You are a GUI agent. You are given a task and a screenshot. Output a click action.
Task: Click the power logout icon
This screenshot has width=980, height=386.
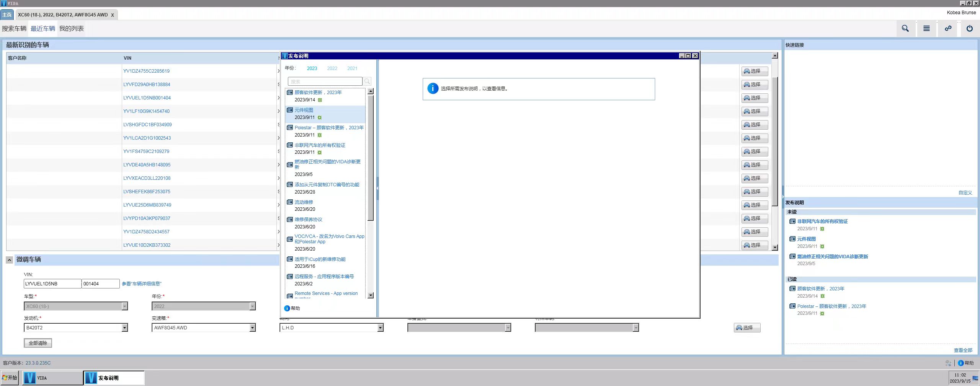[x=969, y=29]
